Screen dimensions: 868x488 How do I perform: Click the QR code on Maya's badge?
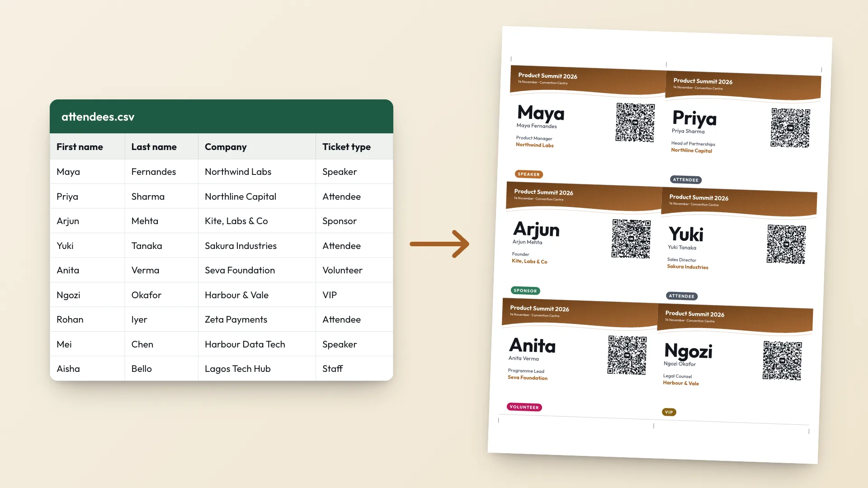635,122
